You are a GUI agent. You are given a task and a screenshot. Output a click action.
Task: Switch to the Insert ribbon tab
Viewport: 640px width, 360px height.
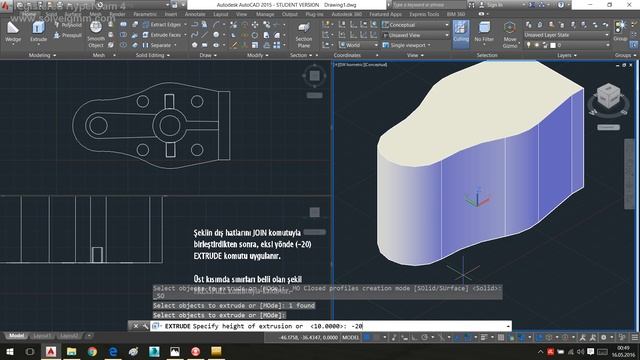(171, 14)
